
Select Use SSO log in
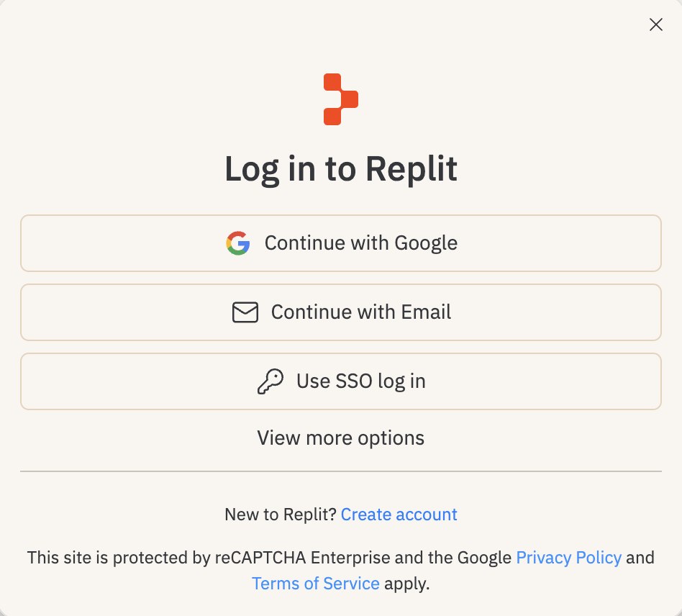(x=341, y=381)
